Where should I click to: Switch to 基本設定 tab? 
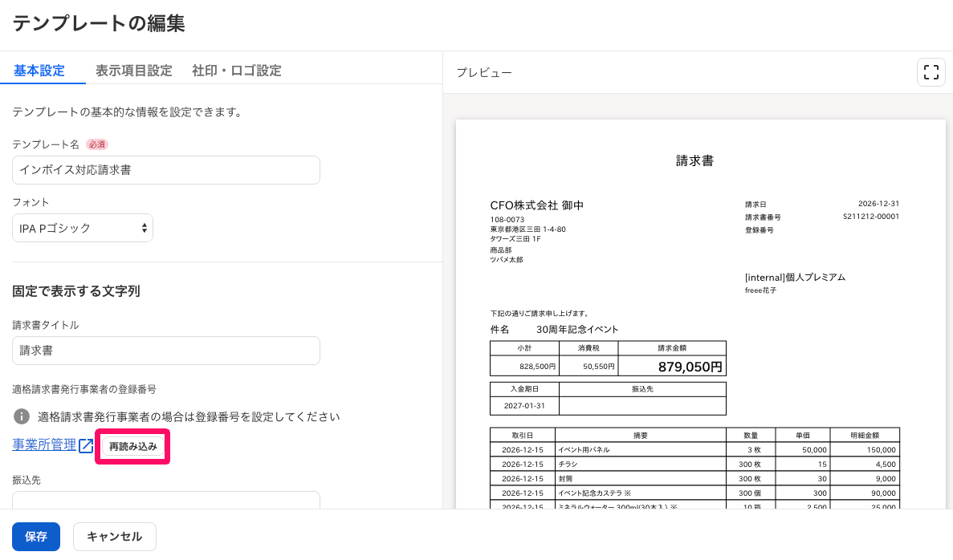point(39,71)
